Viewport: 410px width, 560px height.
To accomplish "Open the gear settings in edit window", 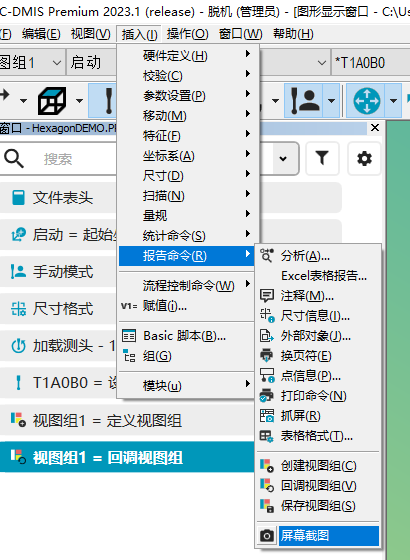I will 364,158.
